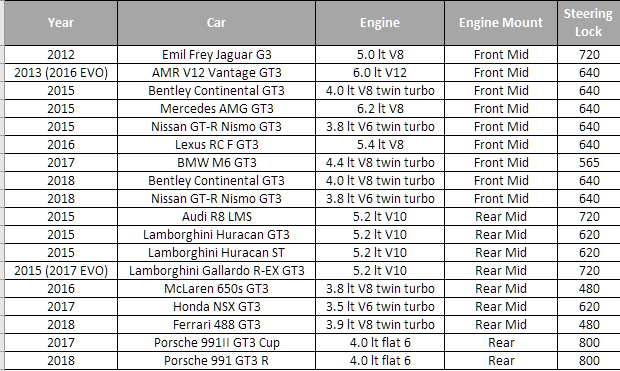Select the 2015 (2017 EVO) year cell
The height and width of the screenshot is (371, 620).
[x=61, y=271]
